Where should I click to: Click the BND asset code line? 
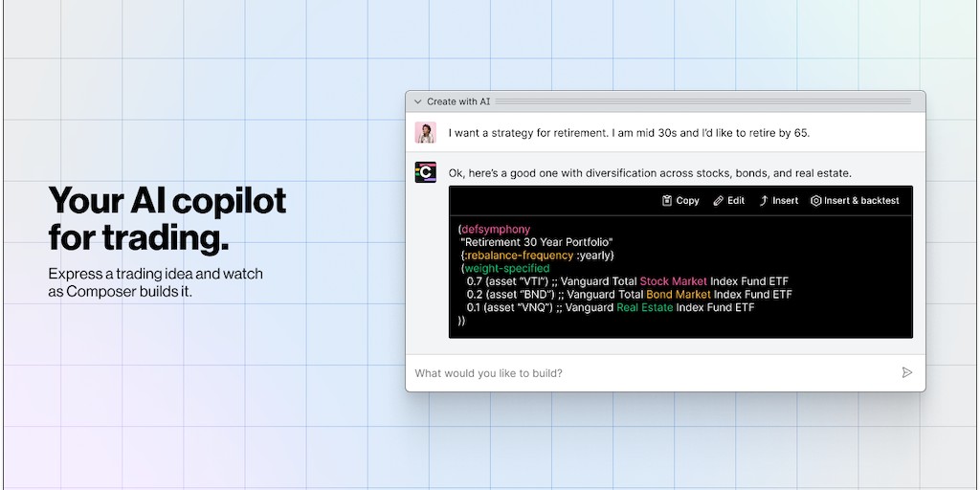coord(629,295)
